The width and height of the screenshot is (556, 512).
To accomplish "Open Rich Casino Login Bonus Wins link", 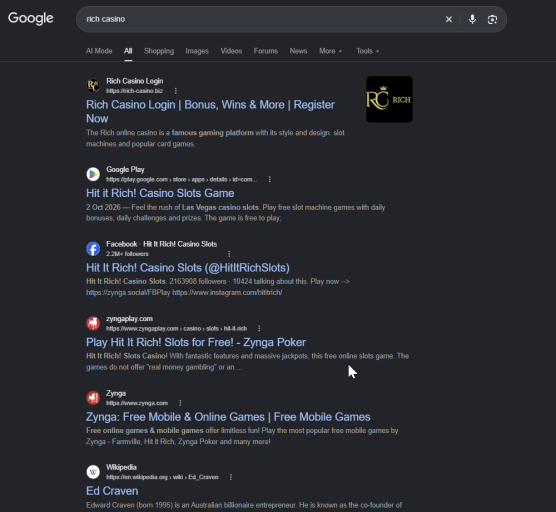I will tap(210, 111).
